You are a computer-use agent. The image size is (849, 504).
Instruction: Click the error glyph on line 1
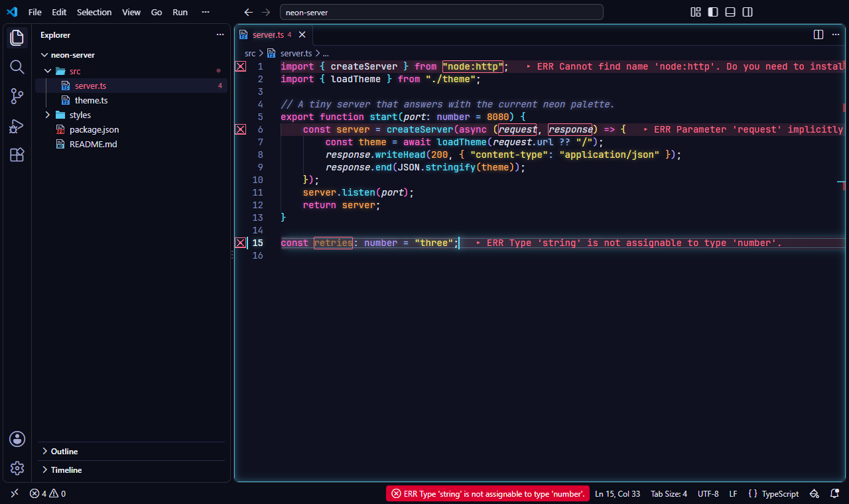coord(240,66)
